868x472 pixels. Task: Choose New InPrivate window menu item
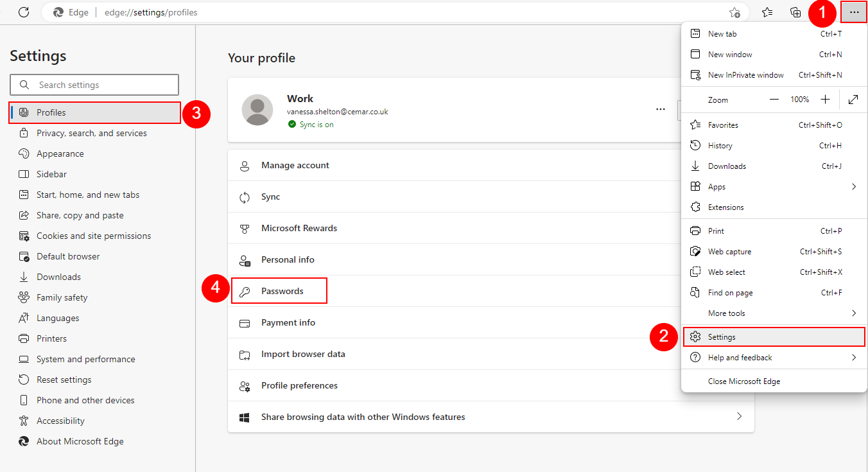coord(745,75)
